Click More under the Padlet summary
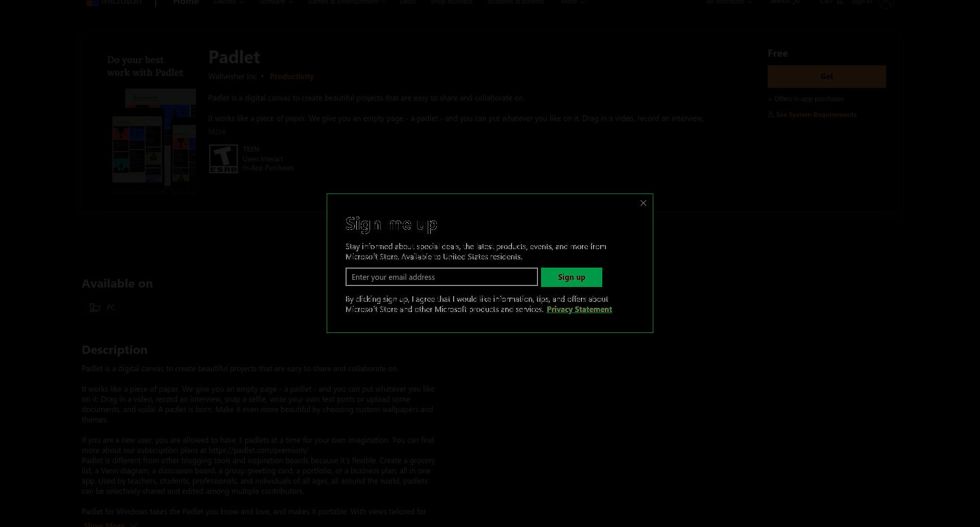 (x=217, y=132)
